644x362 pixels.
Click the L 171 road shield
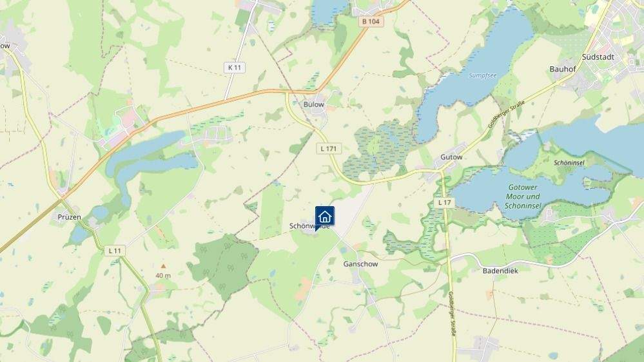329,149
